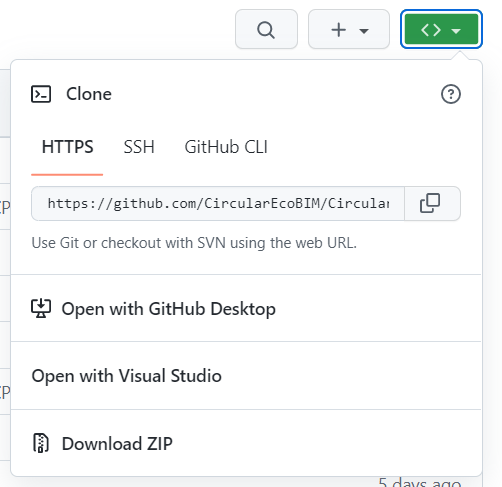Click the repository HTTPS URL field
The height and width of the screenshot is (487, 502).
point(218,203)
